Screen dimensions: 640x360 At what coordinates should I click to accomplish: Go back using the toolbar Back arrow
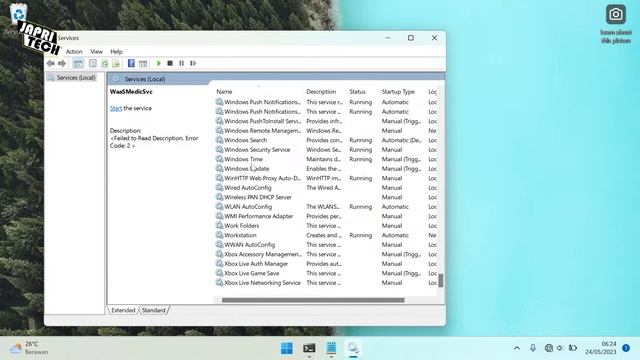click(x=51, y=63)
